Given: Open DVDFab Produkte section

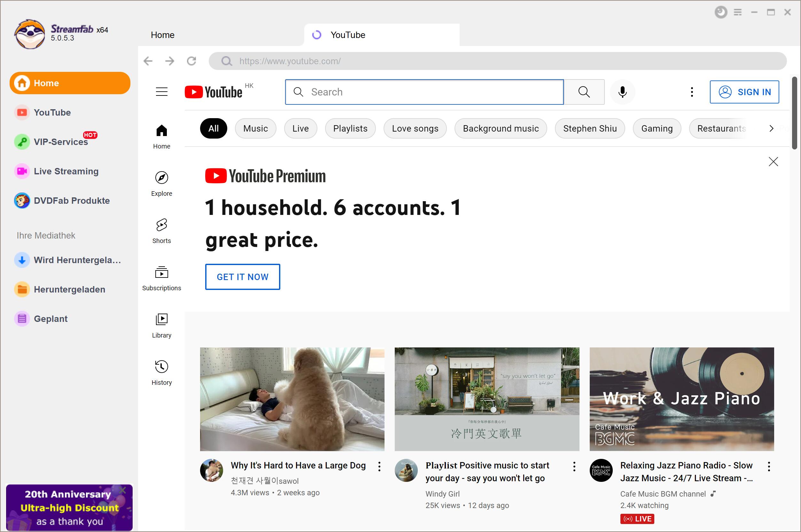Looking at the screenshot, I should pos(72,201).
